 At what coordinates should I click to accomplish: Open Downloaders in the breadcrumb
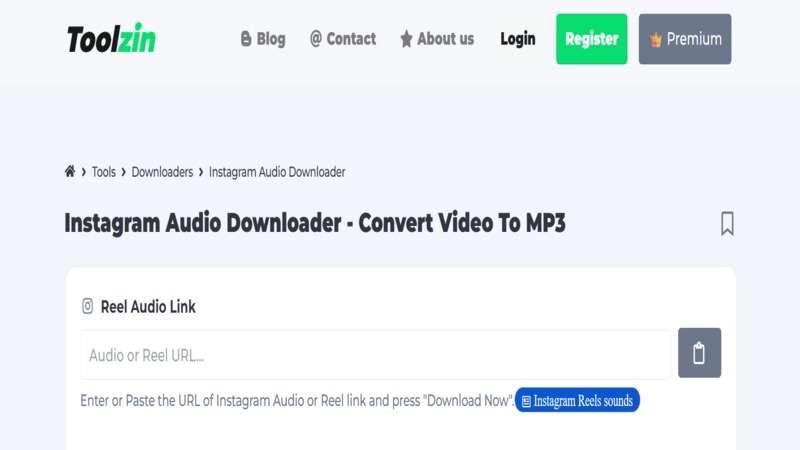click(x=162, y=172)
